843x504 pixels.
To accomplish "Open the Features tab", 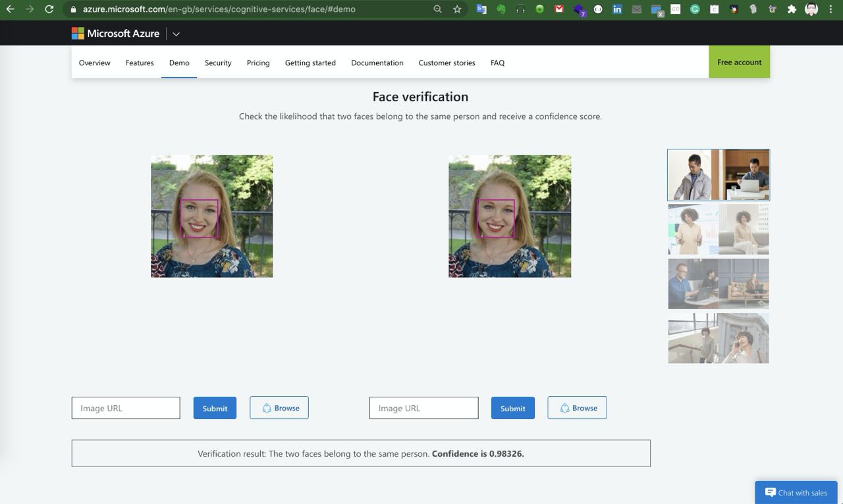I will (x=140, y=63).
